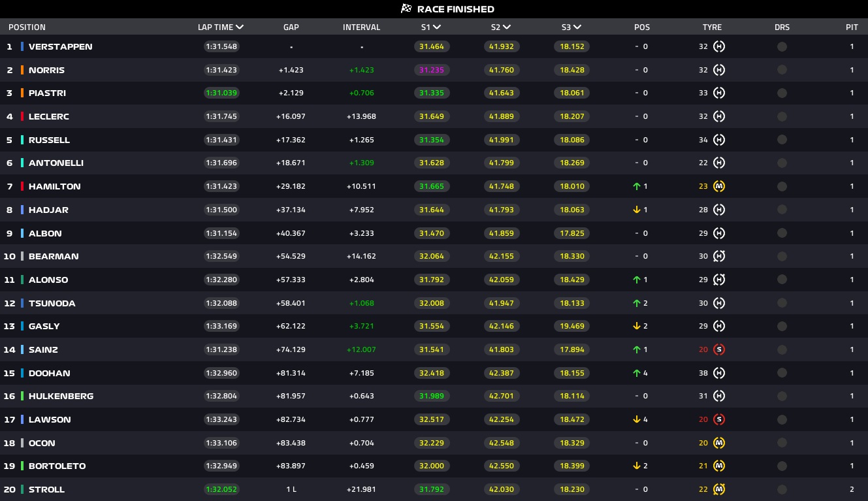Click Lawson's yellow down arrow
Image resolution: width=868 pixels, height=501 pixels.
pyautogui.click(x=636, y=419)
